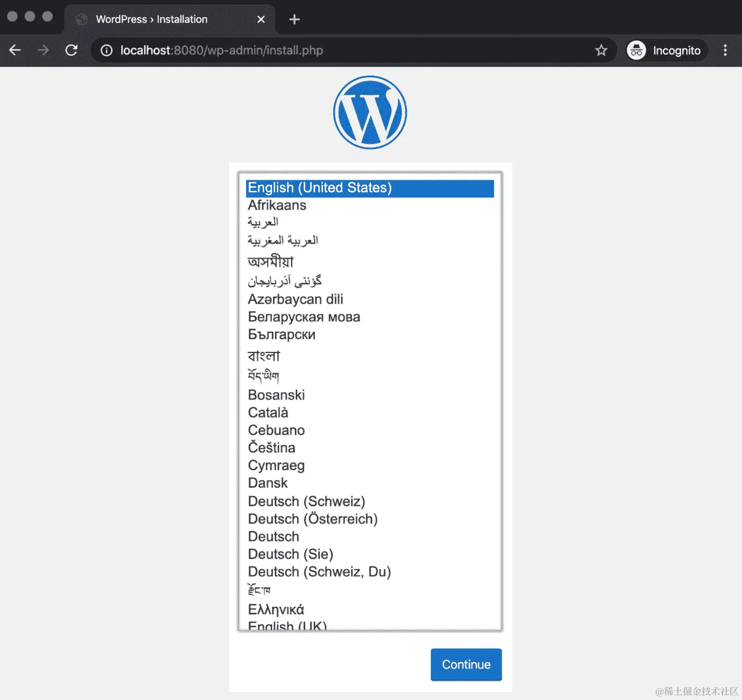The width and height of the screenshot is (742, 700).
Task: Click the page reload icon
Action: tap(71, 50)
